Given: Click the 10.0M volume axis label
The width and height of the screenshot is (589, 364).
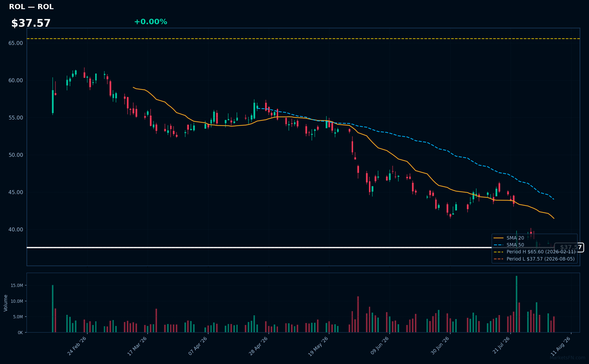Looking at the screenshot, I should [x=17, y=301].
